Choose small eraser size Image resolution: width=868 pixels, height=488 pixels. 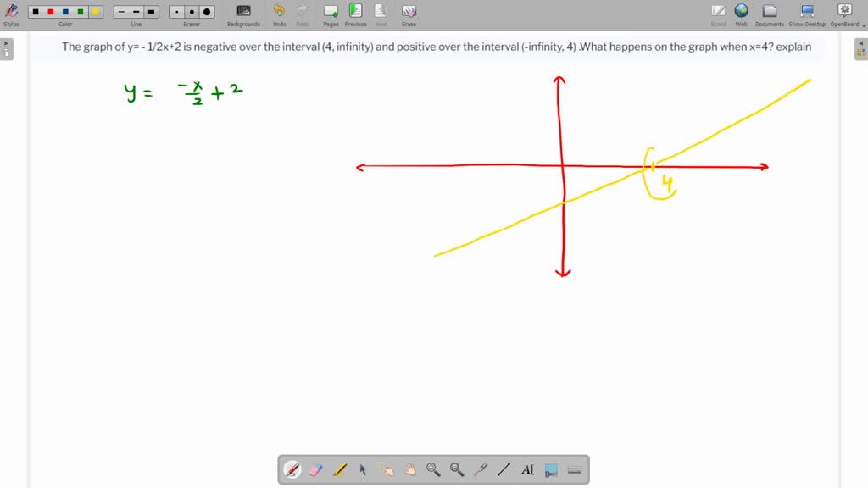[x=177, y=12]
